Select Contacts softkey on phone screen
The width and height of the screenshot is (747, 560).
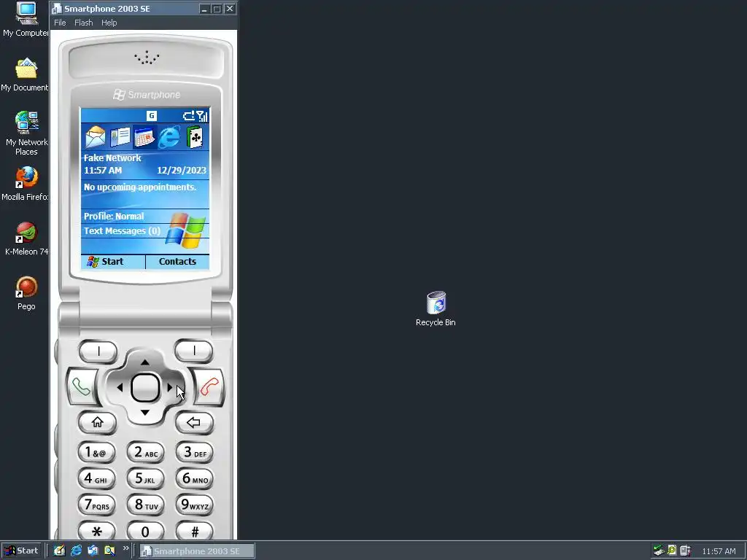point(177,262)
